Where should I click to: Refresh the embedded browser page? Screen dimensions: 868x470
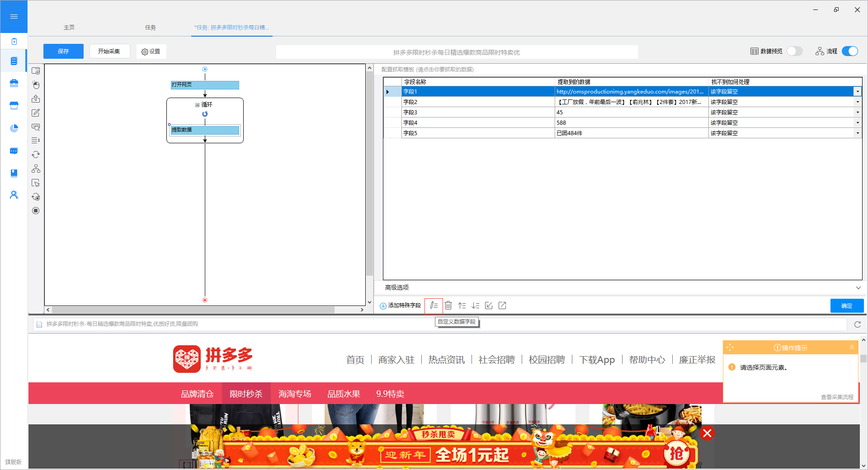point(857,324)
